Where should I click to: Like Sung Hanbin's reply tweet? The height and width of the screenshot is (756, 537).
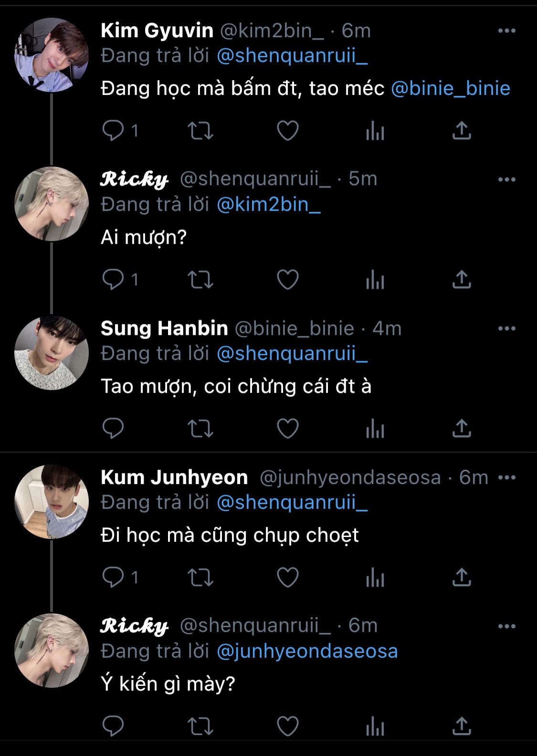point(288,428)
